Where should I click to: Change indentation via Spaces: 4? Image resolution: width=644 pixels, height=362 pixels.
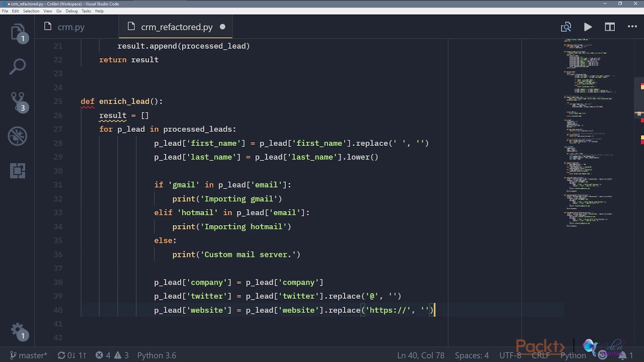point(472,355)
